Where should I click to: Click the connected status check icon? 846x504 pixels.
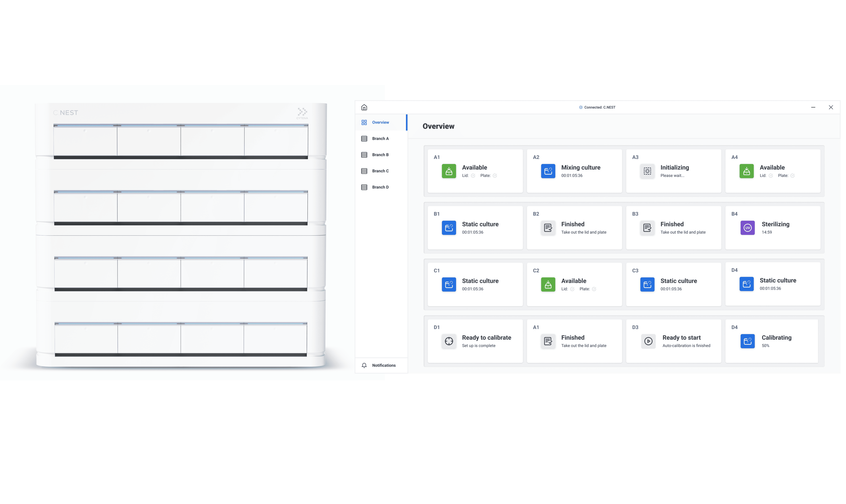[x=581, y=107]
